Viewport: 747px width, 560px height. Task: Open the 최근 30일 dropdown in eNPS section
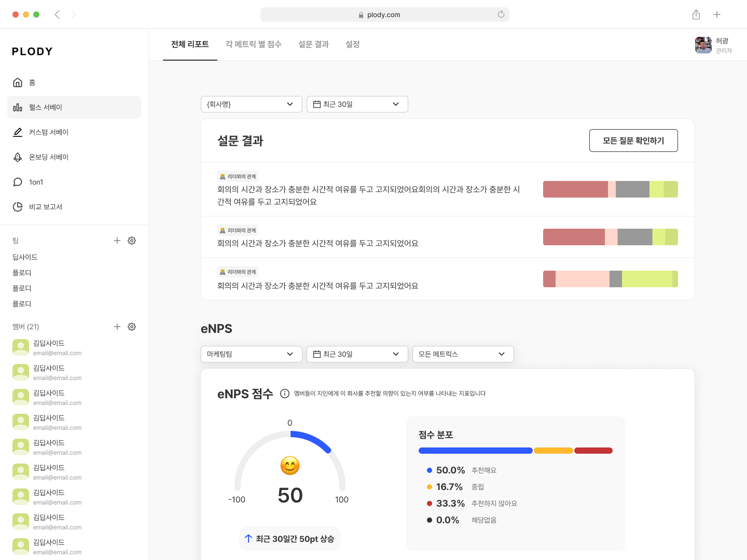coord(357,354)
